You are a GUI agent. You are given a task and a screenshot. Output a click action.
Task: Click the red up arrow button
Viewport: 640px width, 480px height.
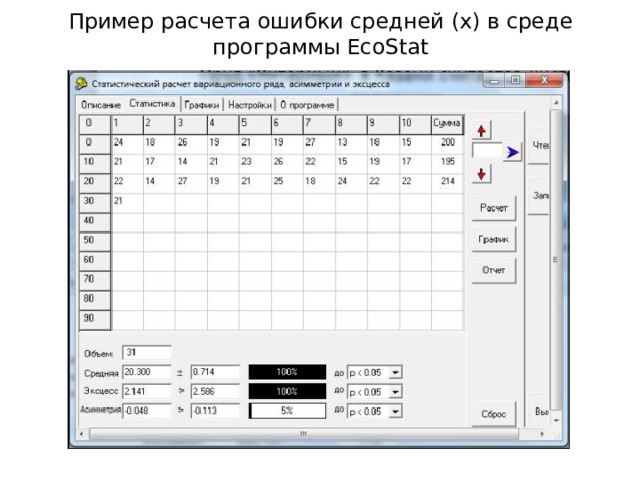tap(482, 131)
